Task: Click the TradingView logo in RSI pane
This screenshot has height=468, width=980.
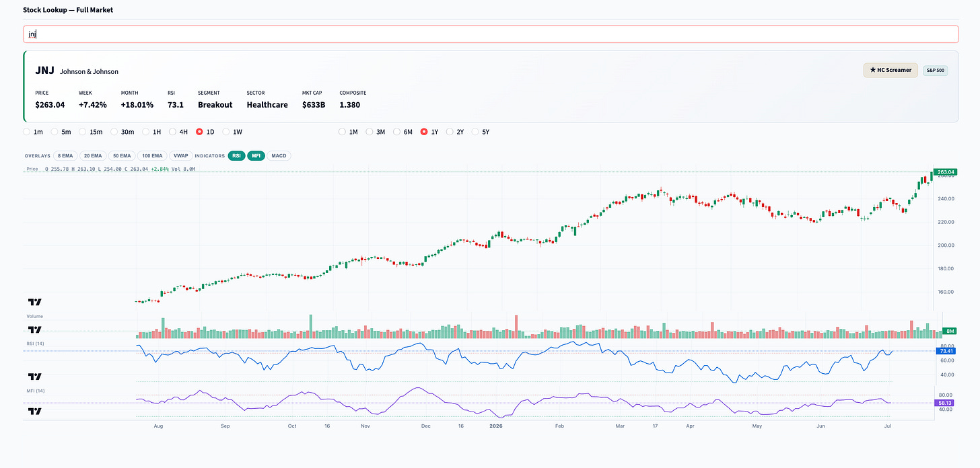Action: point(35,377)
